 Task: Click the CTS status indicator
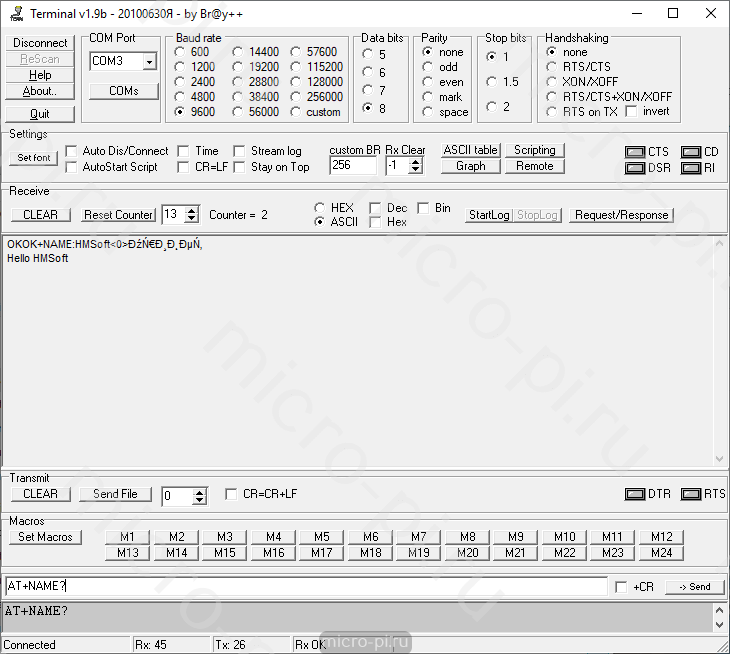pos(635,152)
